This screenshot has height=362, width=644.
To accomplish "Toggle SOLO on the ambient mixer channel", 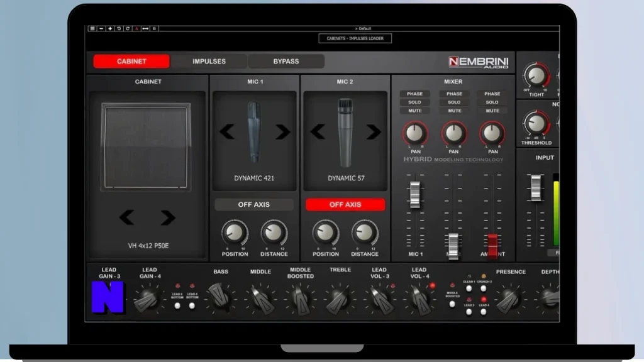I will pos(492,102).
